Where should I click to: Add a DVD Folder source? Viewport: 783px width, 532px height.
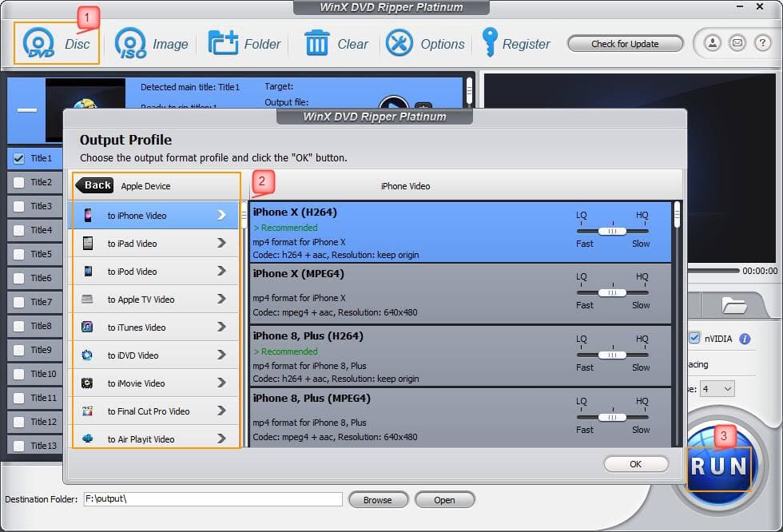click(222, 43)
